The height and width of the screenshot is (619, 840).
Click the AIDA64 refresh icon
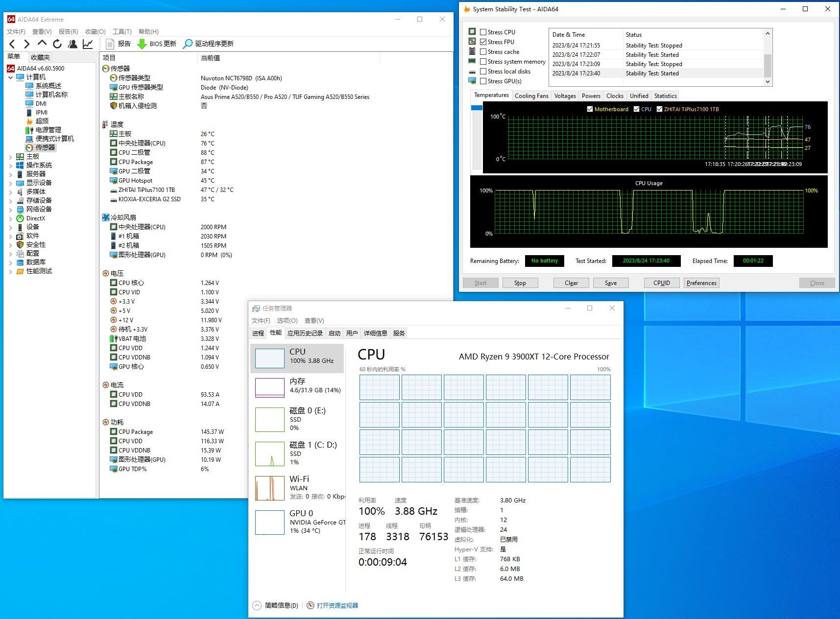click(x=57, y=44)
